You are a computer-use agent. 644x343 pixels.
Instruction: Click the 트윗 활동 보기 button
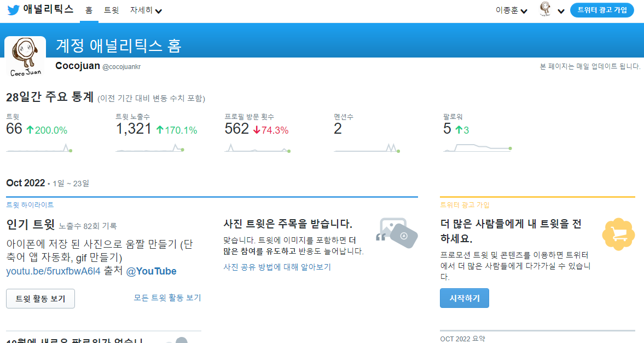(40, 299)
